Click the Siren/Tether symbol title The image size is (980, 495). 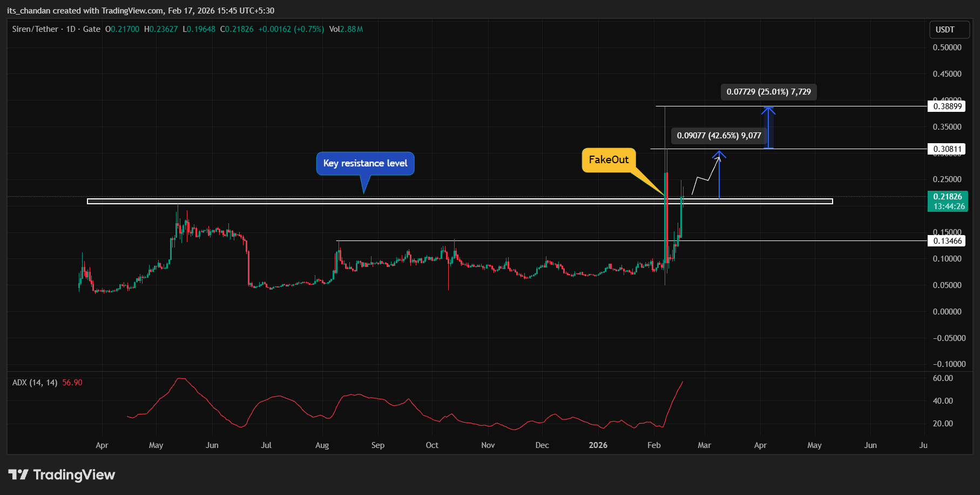[35, 29]
